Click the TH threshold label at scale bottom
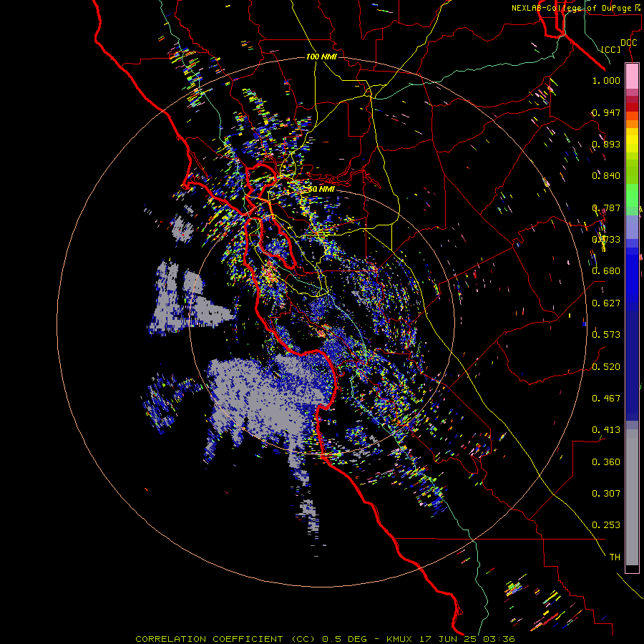This screenshot has height=644, width=644. 615,557
